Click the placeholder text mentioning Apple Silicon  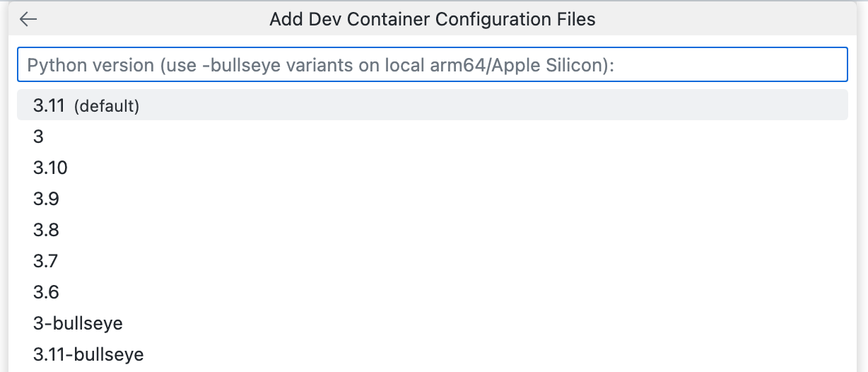321,65
